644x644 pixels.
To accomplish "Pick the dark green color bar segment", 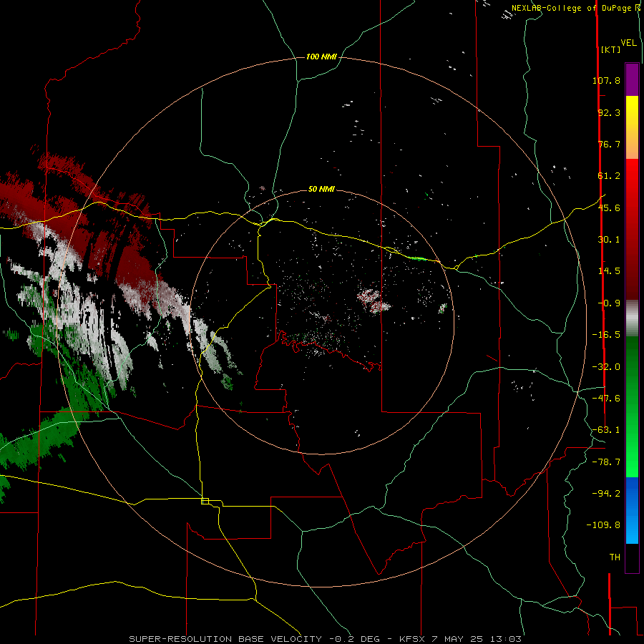I will 632,370.
